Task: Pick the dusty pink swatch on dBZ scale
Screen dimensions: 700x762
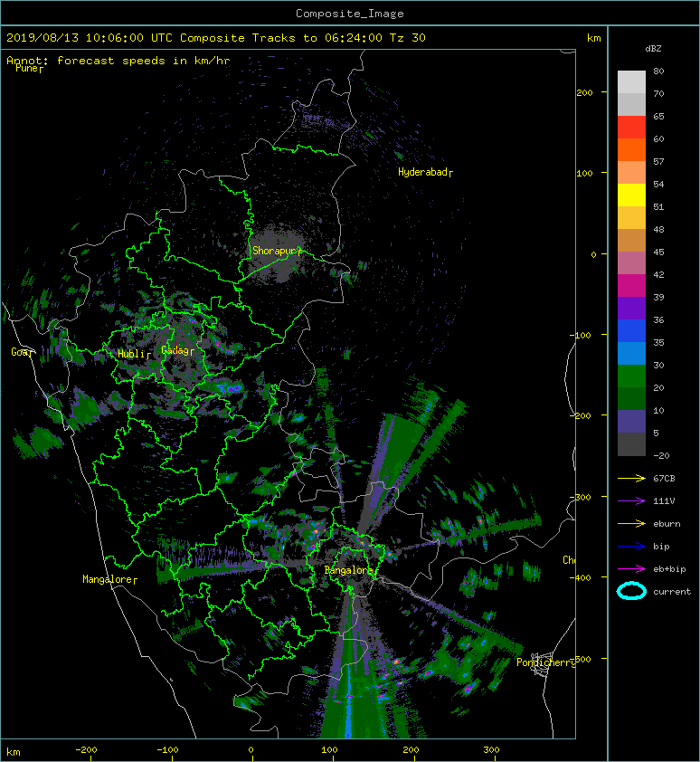Action: point(631,263)
